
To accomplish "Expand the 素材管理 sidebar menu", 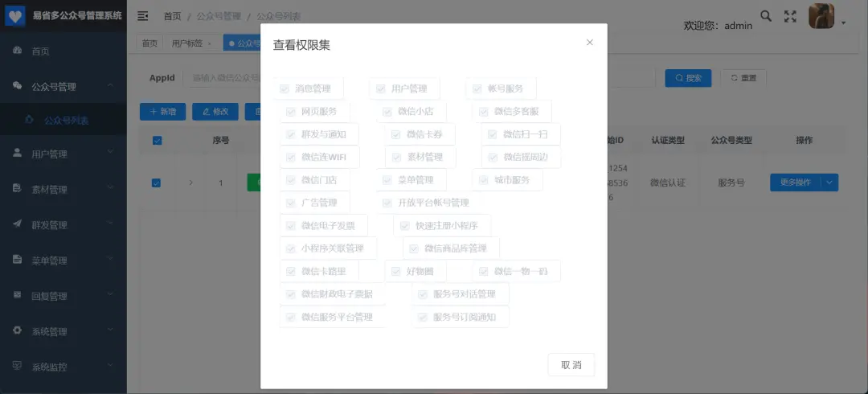I will pyautogui.click(x=63, y=189).
